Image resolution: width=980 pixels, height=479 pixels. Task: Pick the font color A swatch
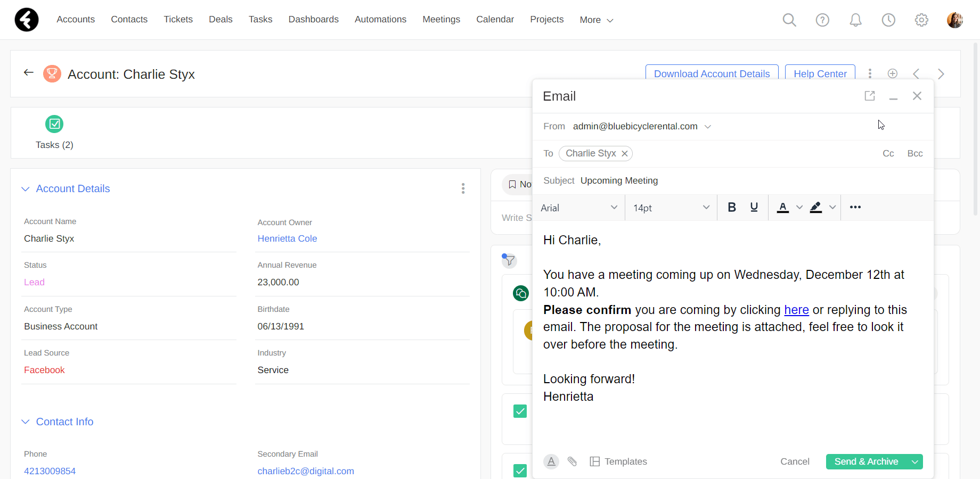coord(783,207)
